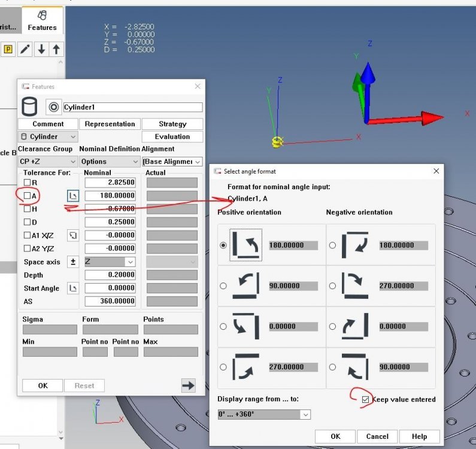Uncheck the Keep value entered checkbox
Screen dimensions: 476x449
[x=365, y=399]
